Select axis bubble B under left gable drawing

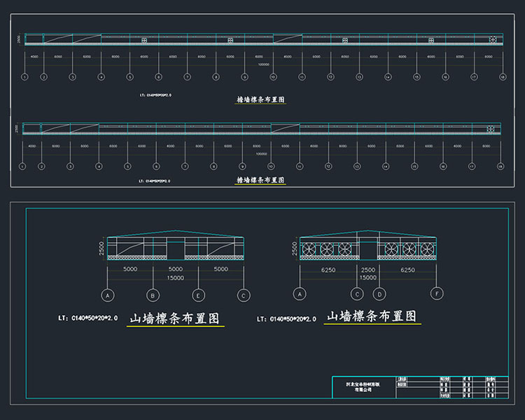point(153,295)
